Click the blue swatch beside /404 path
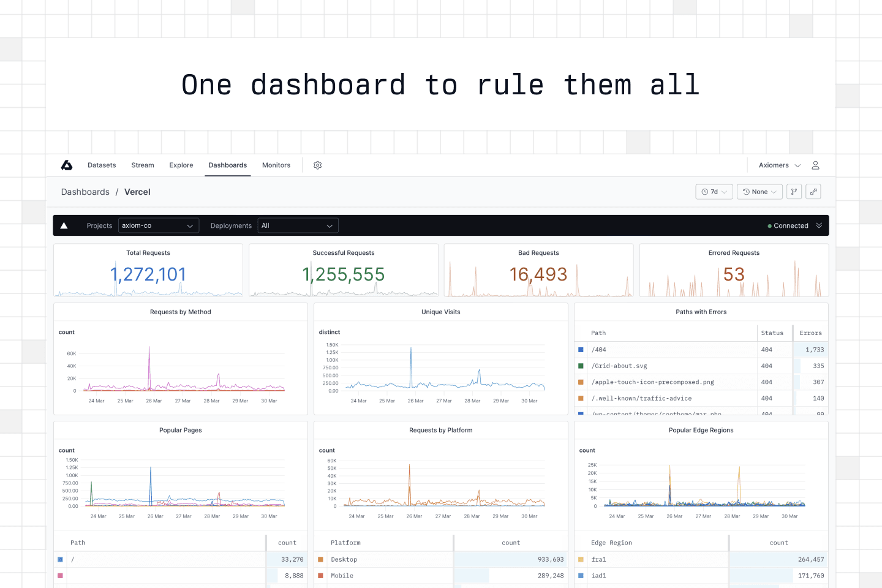This screenshot has width=882, height=588. (x=581, y=350)
